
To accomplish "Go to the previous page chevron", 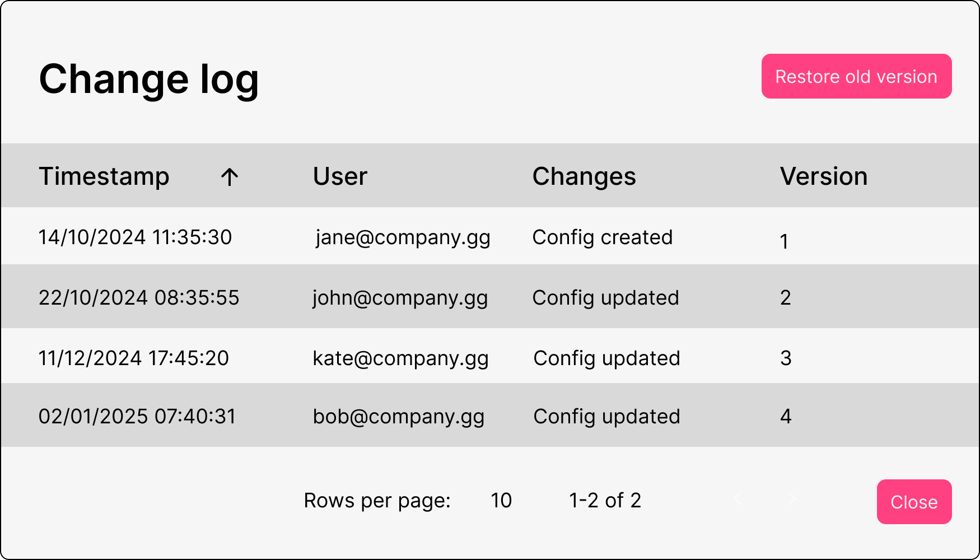I will click(x=738, y=498).
